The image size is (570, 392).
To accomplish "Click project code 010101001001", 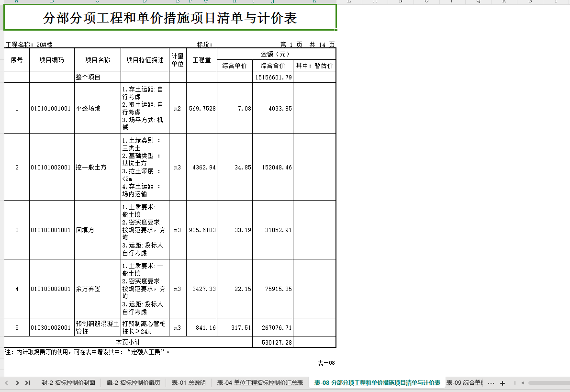I will click(x=52, y=108).
